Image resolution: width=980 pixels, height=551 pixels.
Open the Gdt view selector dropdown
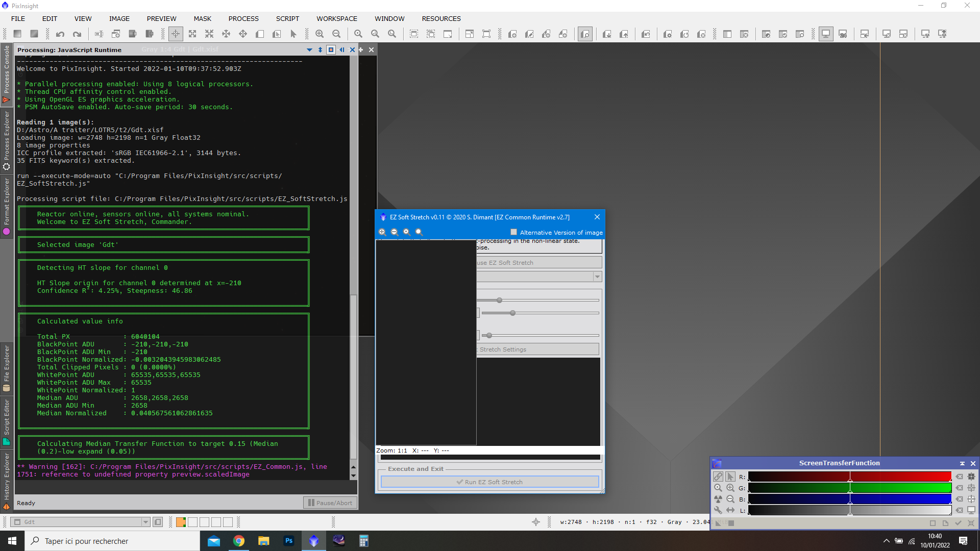[x=145, y=522]
